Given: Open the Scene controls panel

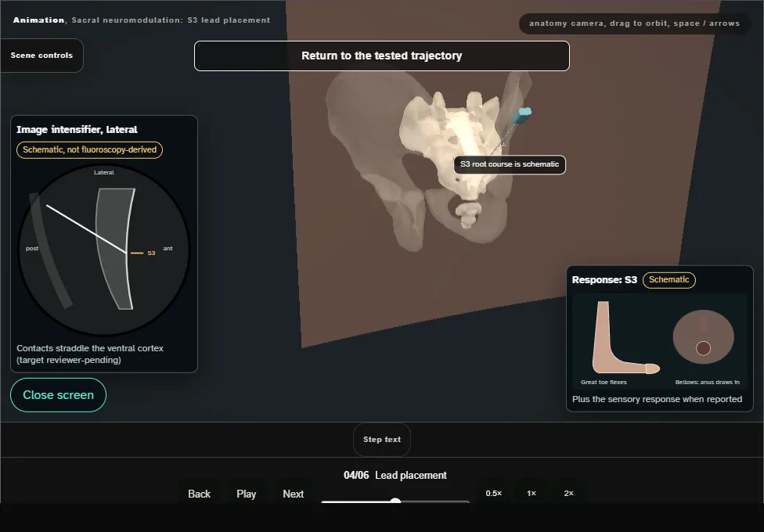Looking at the screenshot, I should click(x=42, y=56).
